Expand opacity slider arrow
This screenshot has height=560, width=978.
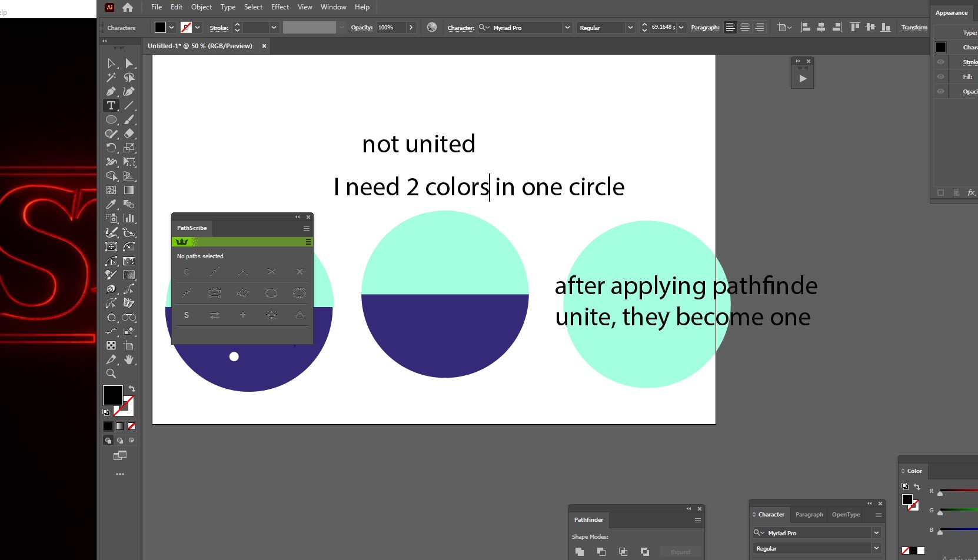click(411, 27)
